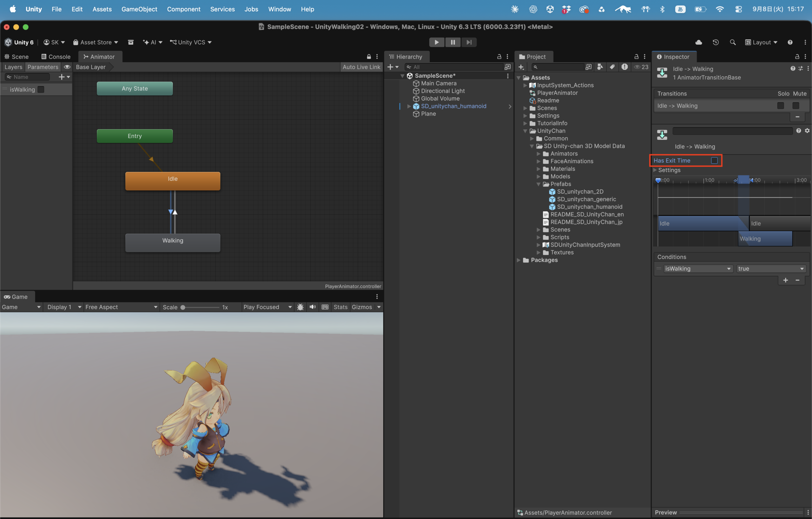Adjust the Game view Scale slider

coord(201,307)
